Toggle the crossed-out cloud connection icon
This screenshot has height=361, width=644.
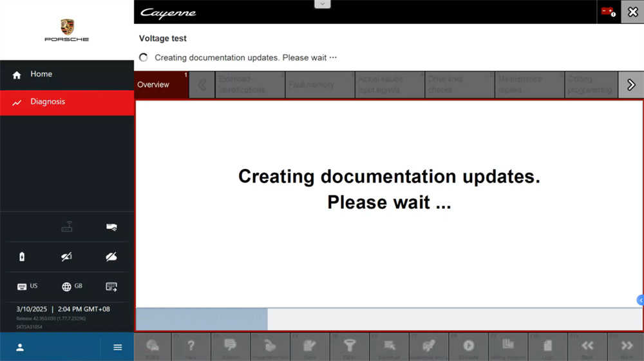point(111,257)
